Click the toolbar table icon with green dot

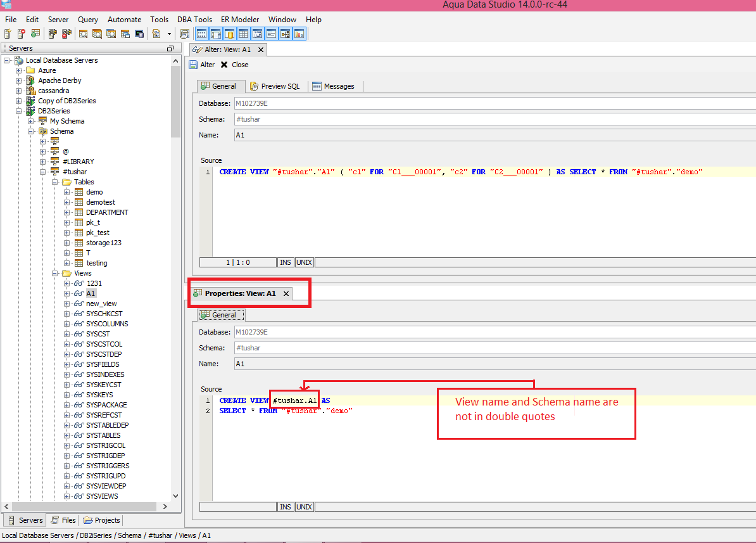[x=35, y=34]
